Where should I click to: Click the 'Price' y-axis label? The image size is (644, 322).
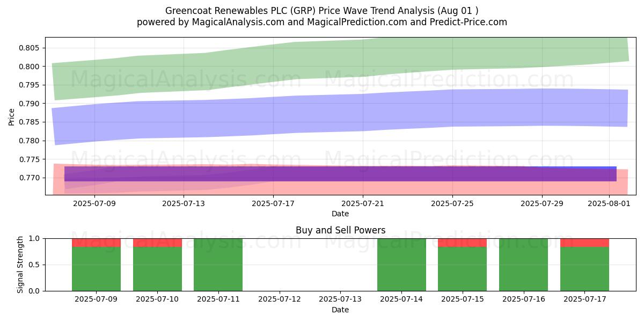tap(11, 116)
